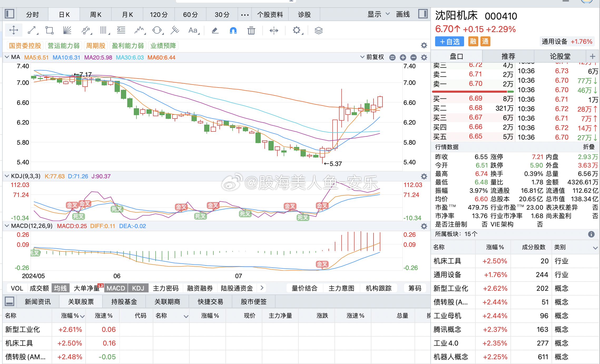
Task: Toggle the 均线 indicator button
Action: 60,288
